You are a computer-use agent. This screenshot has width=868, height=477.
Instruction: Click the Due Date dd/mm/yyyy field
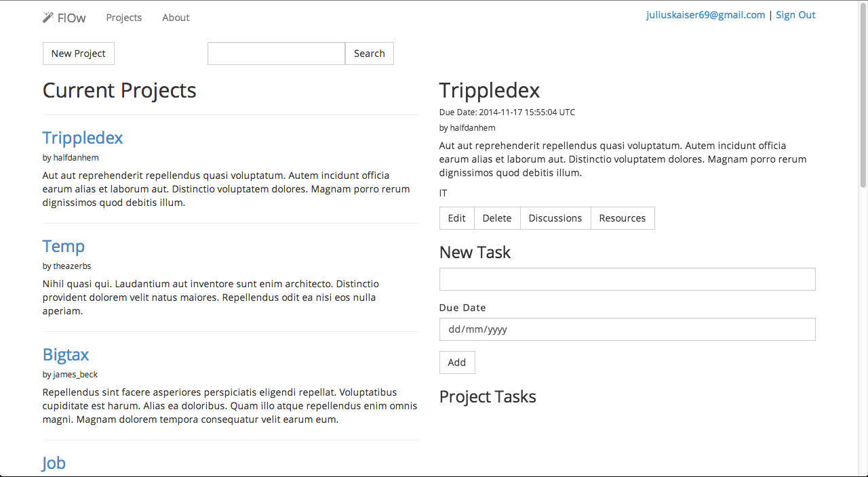627,329
